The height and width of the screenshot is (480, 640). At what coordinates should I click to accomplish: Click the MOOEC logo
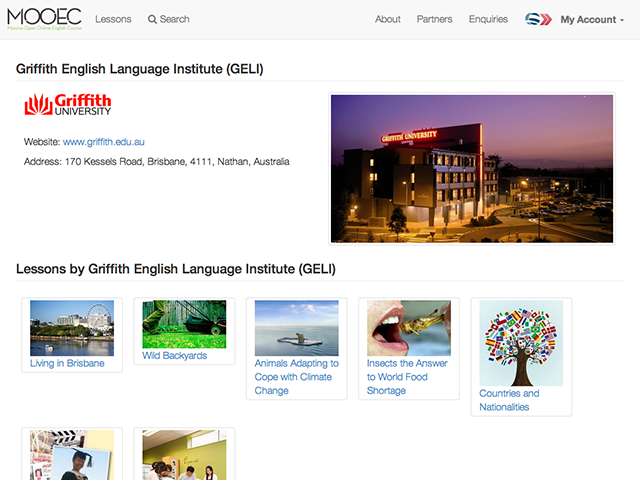coord(44,19)
